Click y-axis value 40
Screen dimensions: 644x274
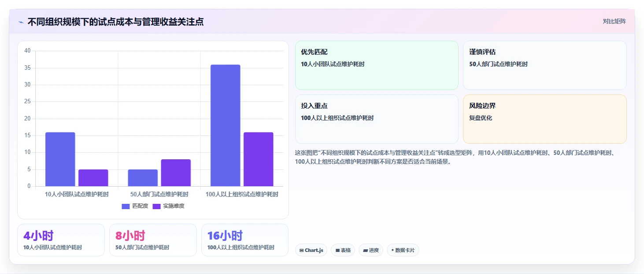(x=27, y=51)
